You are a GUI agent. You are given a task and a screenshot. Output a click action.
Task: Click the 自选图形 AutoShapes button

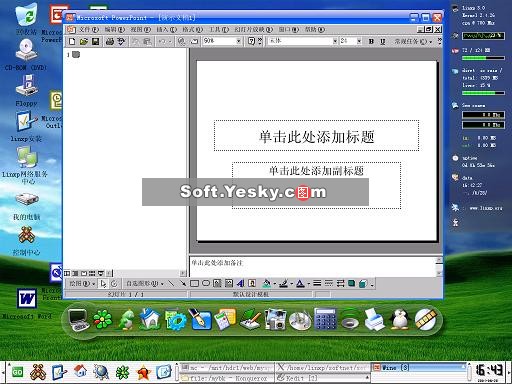pyautogui.click(x=145, y=284)
